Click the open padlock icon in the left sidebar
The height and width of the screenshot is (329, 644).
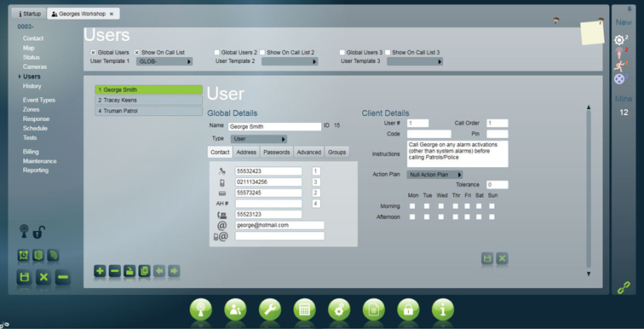[x=38, y=233]
